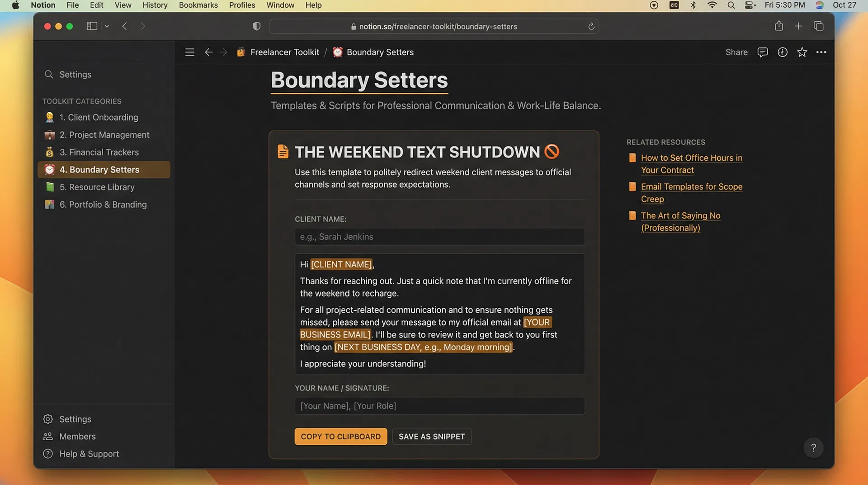Click inside the Client Name field
The image size is (868, 485).
pos(439,236)
